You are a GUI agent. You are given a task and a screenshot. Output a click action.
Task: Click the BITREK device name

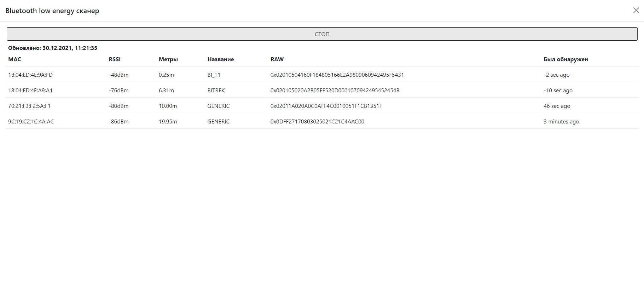click(x=216, y=91)
